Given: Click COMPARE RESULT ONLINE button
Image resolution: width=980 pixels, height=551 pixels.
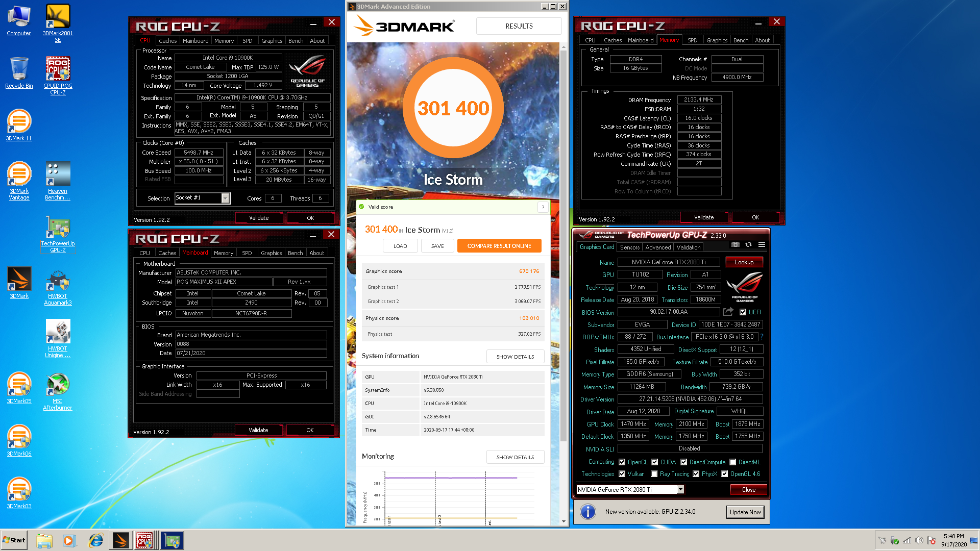Looking at the screenshot, I should click(x=499, y=246).
